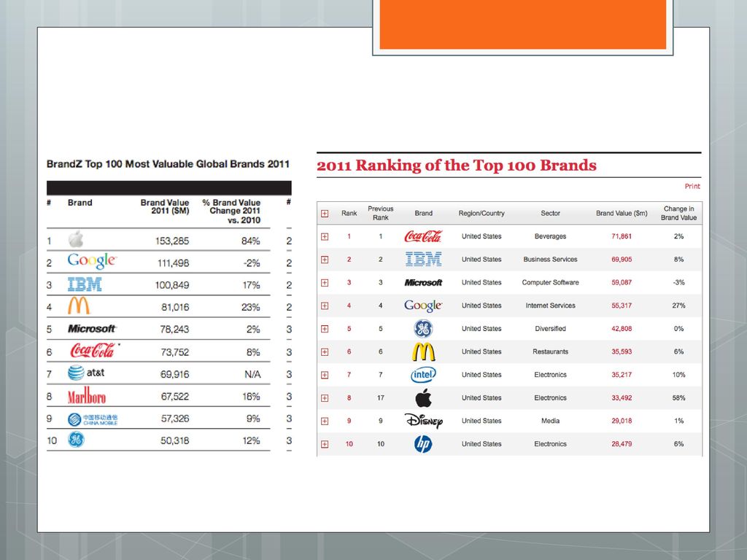Expand the GE rank 5 row

click(x=325, y=329)
